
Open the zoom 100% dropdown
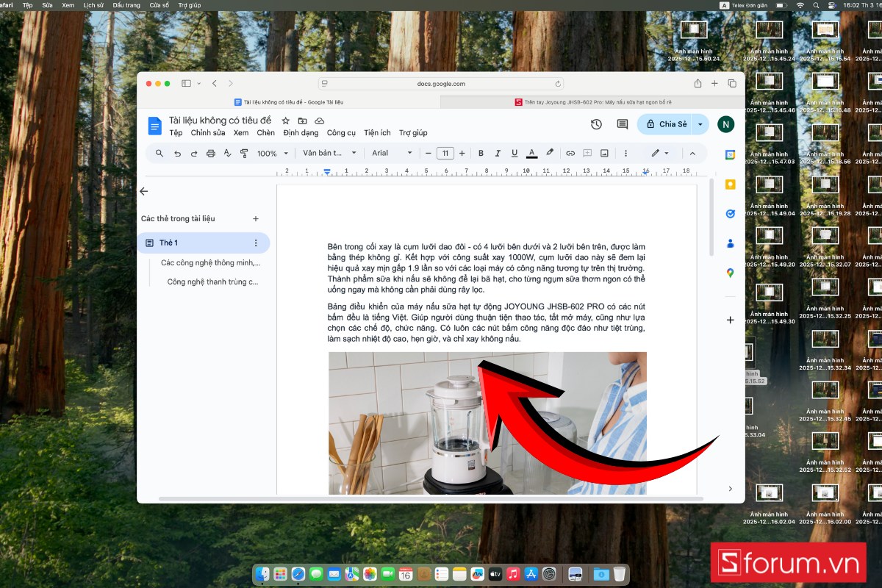270,154
